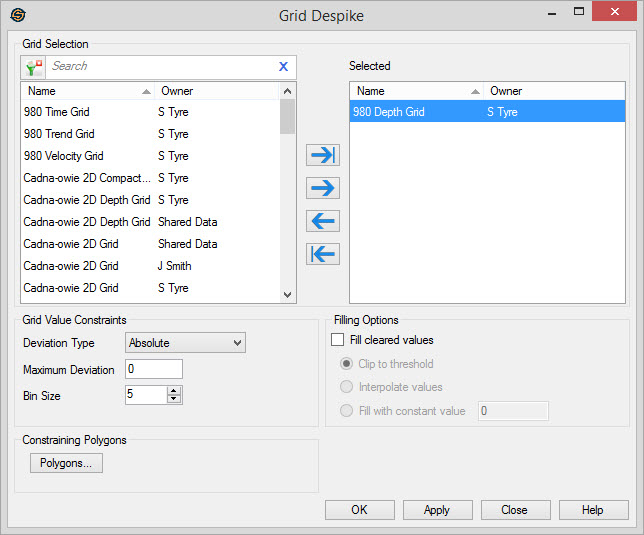This screenshot has height=535, width=644.
Task: Choose Interpolate values radio button
Action: point(347,387)
